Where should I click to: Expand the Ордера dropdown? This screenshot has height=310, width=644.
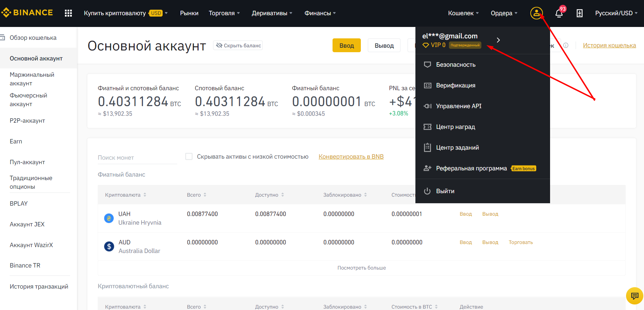click(504, 13)
